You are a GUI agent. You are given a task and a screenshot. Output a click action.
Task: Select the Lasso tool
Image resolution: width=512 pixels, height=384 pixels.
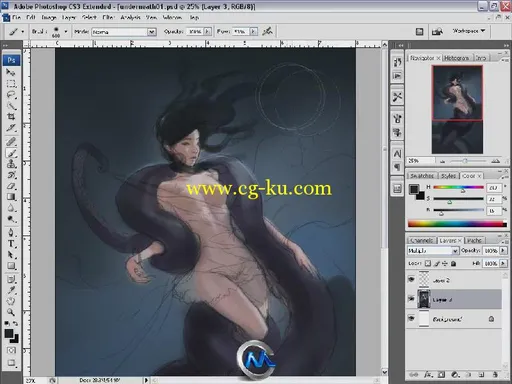tap(11, 95)
